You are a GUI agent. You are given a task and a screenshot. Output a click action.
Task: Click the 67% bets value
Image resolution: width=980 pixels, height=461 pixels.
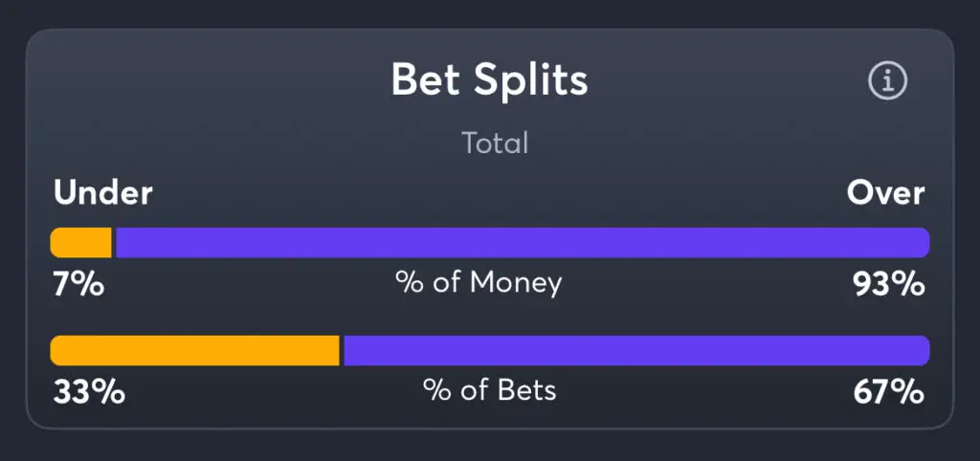tap(889, 393)
